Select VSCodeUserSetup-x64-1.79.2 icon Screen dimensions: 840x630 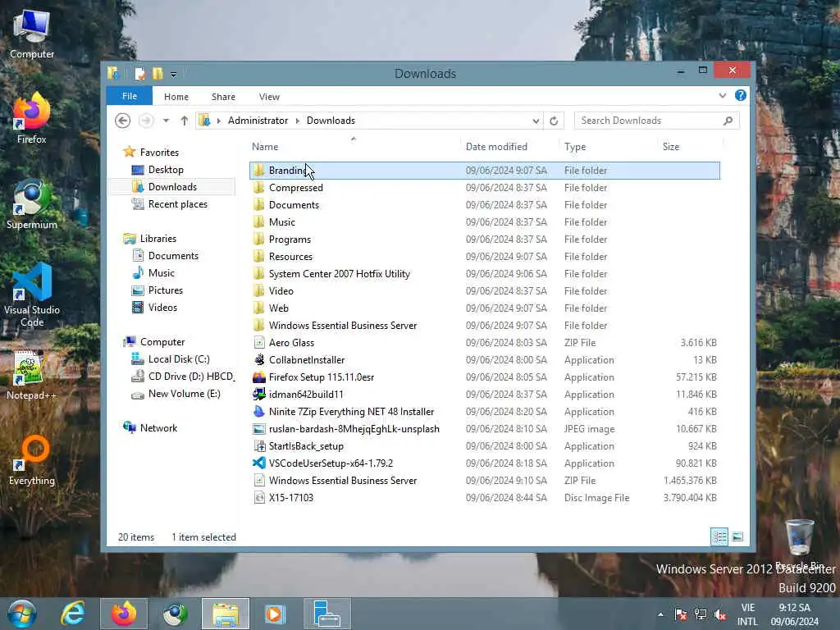pyautogui.click(x=259, y=463)
